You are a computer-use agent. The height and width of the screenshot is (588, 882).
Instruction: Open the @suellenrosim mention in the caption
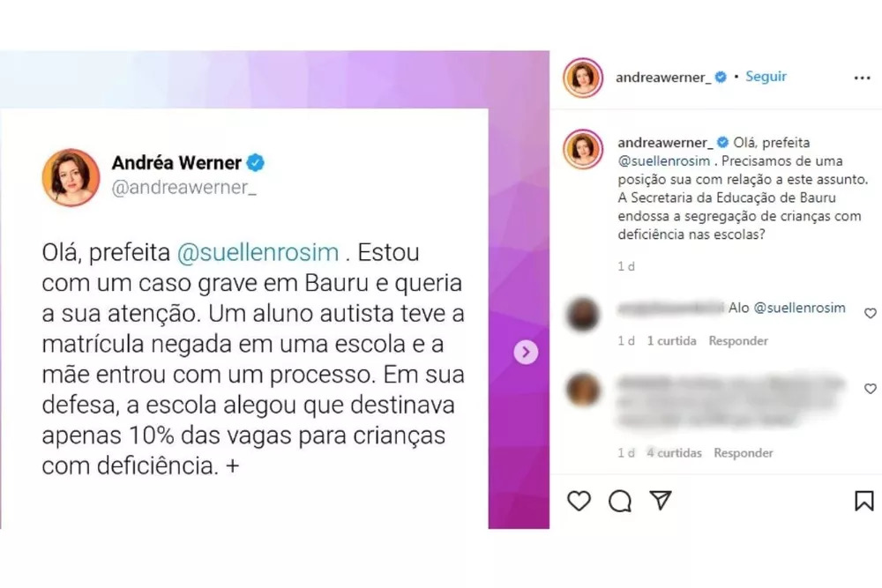[664, 160]
